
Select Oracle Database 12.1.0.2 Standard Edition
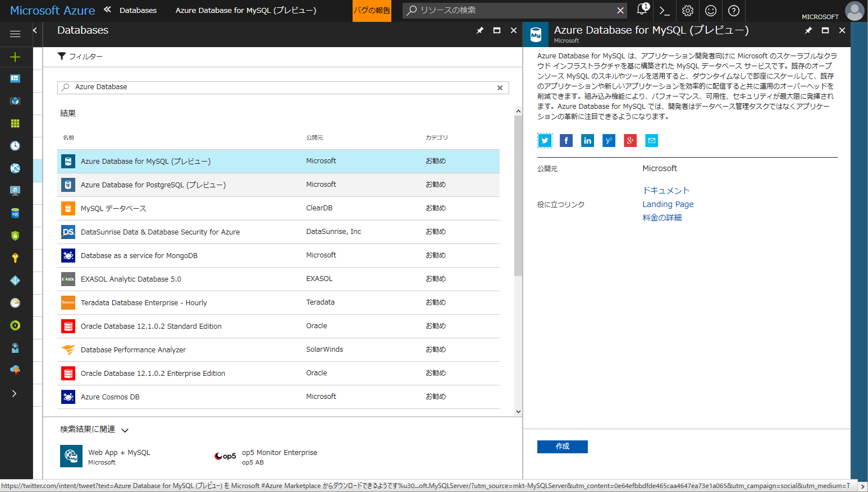click(x=278, y=326)
